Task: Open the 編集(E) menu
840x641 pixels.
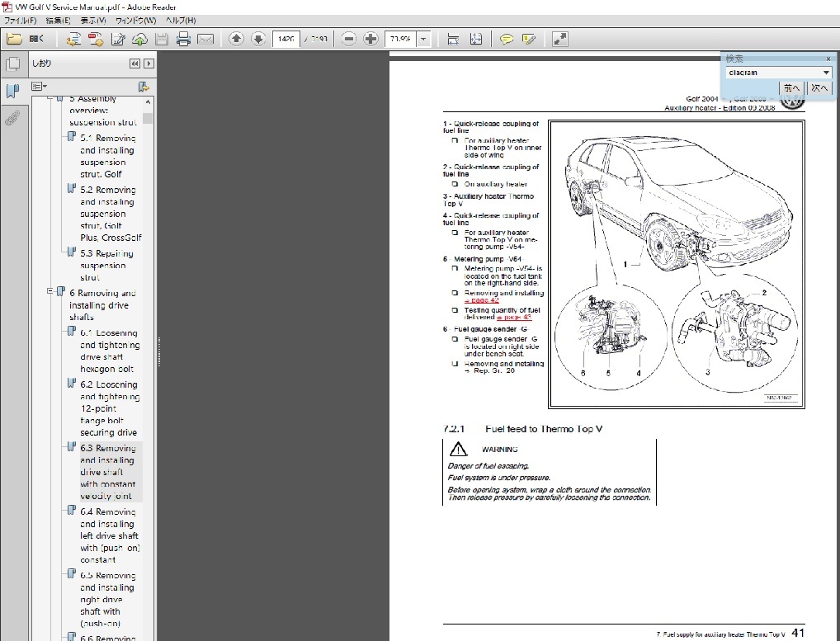Action: pyautogui.click(x=58, y=21)
